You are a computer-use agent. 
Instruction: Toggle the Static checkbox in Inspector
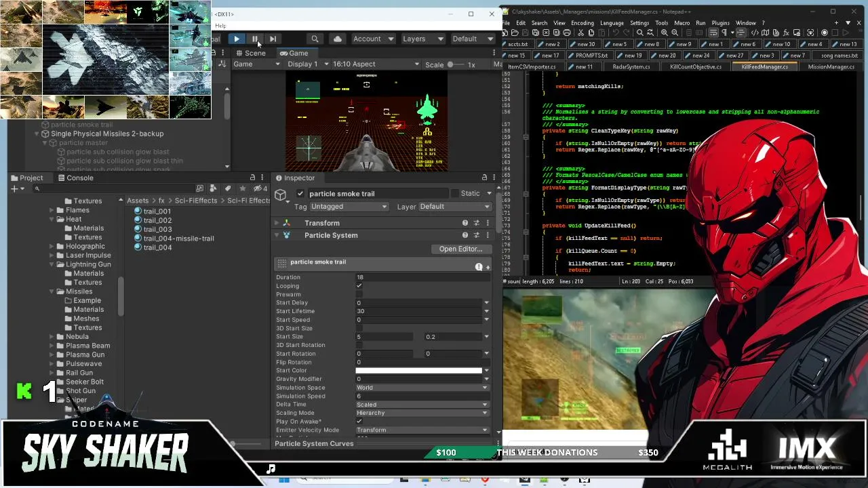(455, 194)
